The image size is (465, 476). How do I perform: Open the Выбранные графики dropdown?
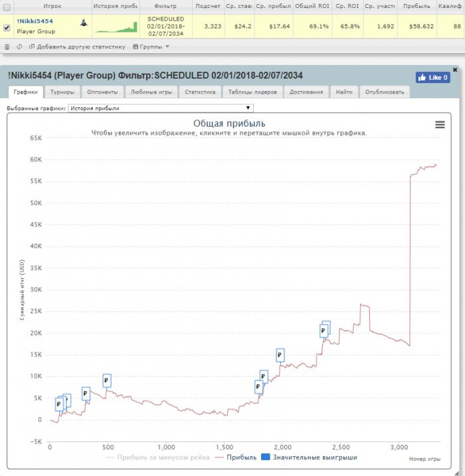click(x=160, y=108)
